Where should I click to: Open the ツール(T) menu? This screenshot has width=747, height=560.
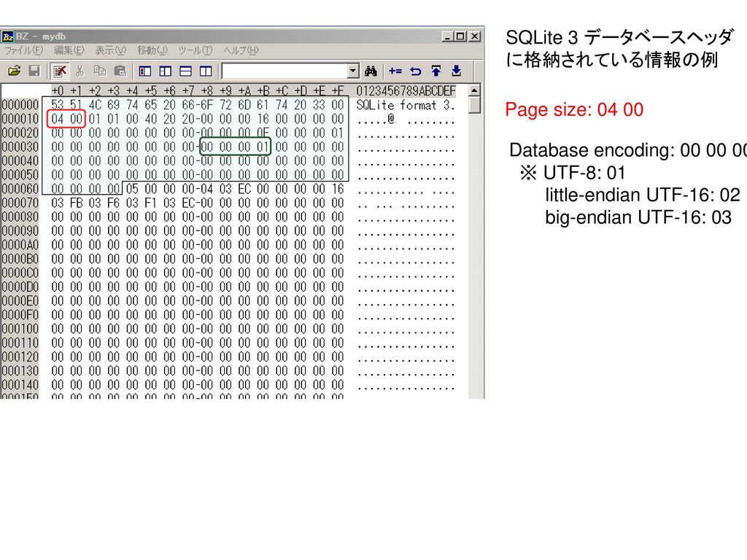(x=196, y=50)
